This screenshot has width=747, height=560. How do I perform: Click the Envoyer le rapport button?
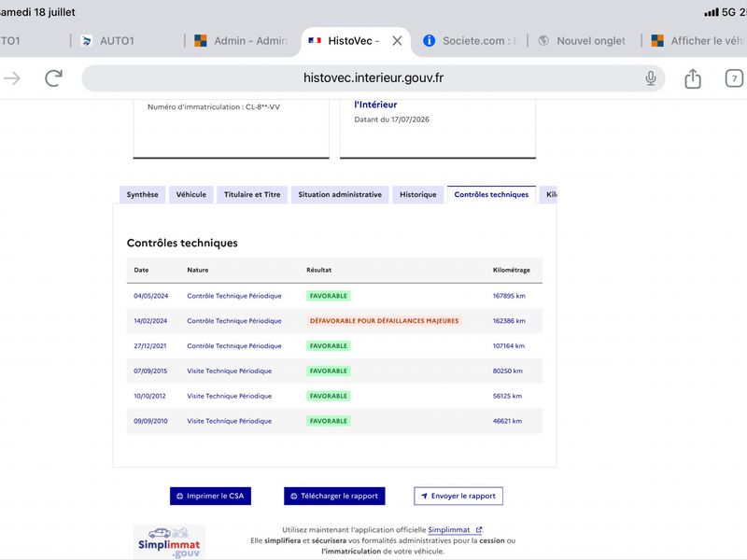pyautogui.click(x=458, y=496)
